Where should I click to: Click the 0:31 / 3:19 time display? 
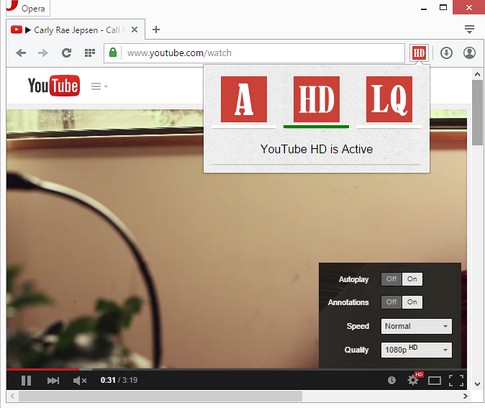(x=119, y=380)
